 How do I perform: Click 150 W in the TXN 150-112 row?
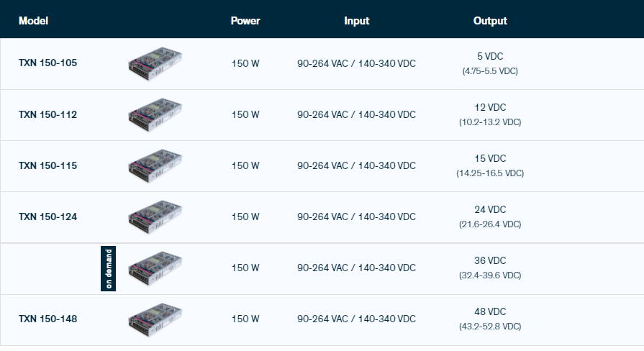[x=245, y=114]
